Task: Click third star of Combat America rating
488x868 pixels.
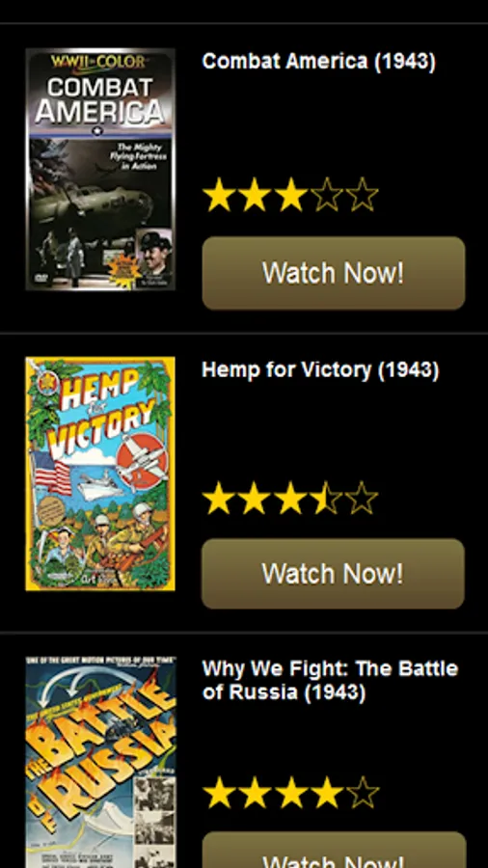Action: click(x=290, y=194)
